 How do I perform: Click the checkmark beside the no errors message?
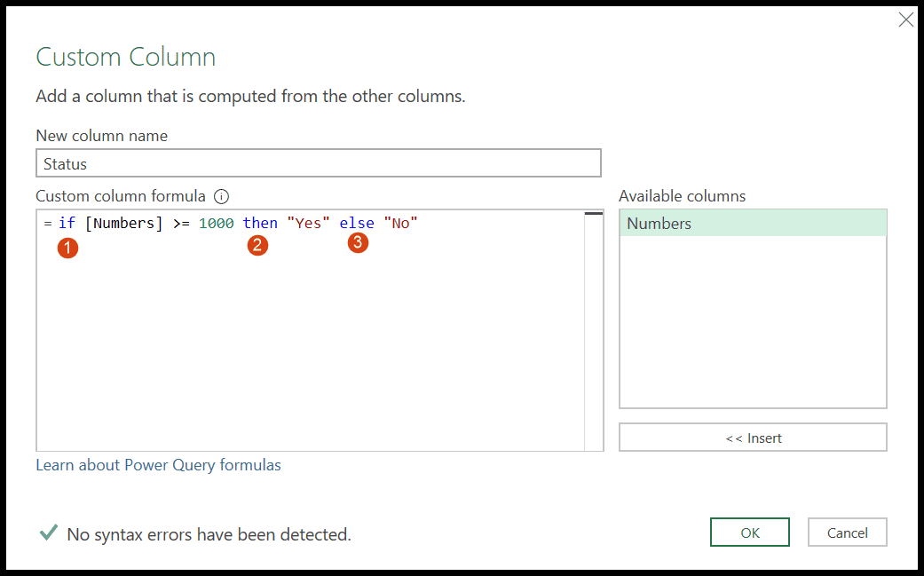(x=49, y=533)
